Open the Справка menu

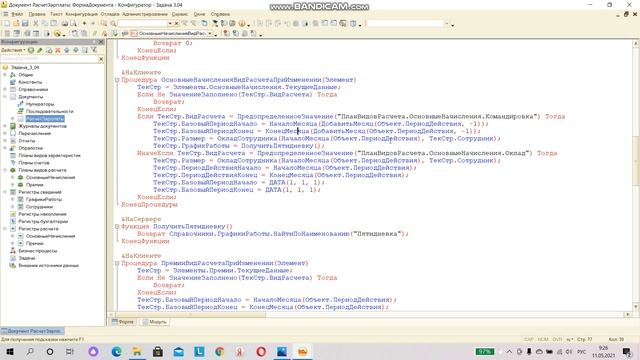click(220, 14)
